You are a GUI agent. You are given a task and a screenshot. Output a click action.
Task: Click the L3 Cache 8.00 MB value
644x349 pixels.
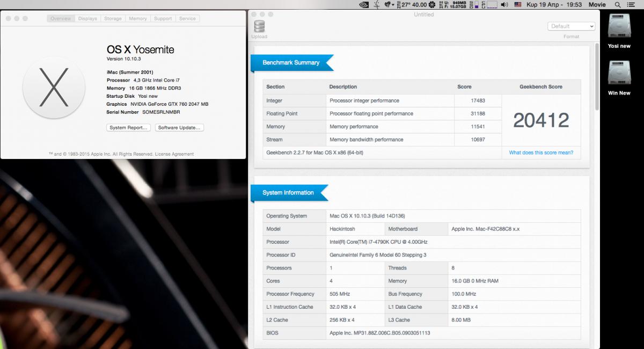pyautogui.click(x=462, y=320)
